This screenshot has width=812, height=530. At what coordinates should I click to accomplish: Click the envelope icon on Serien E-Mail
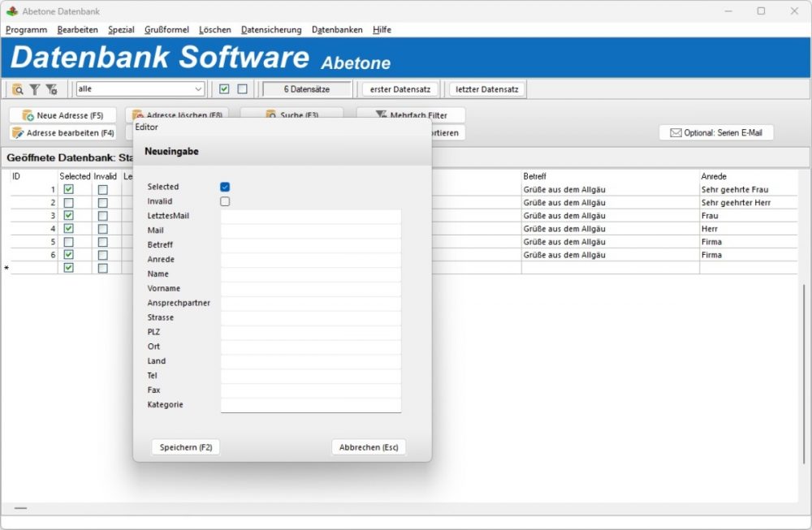click(676, 133)
